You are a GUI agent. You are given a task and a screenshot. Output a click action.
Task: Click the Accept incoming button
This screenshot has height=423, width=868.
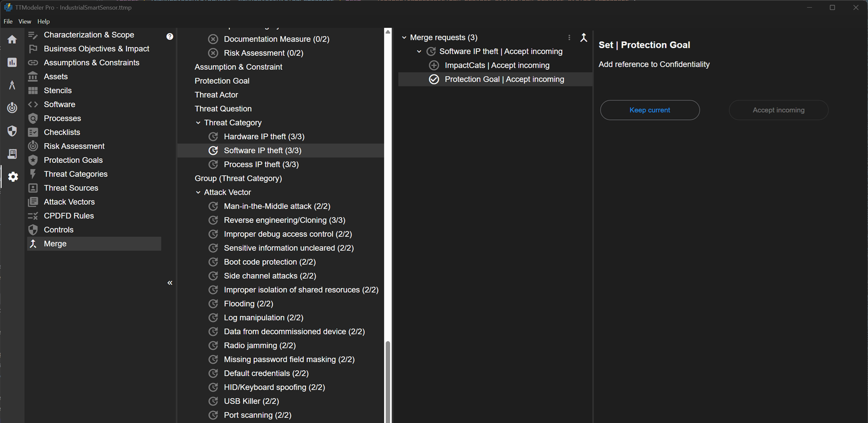[x=778, y=110]
